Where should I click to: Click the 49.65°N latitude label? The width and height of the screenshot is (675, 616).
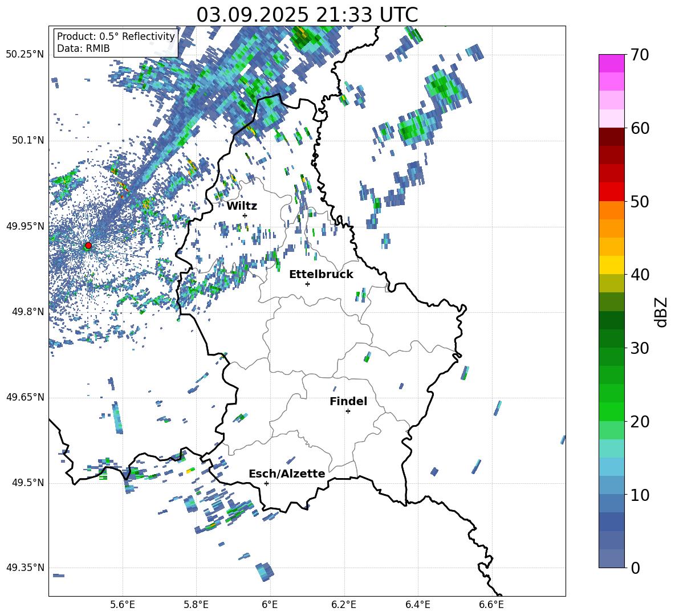pyautogui.click(x=25, y=397)
